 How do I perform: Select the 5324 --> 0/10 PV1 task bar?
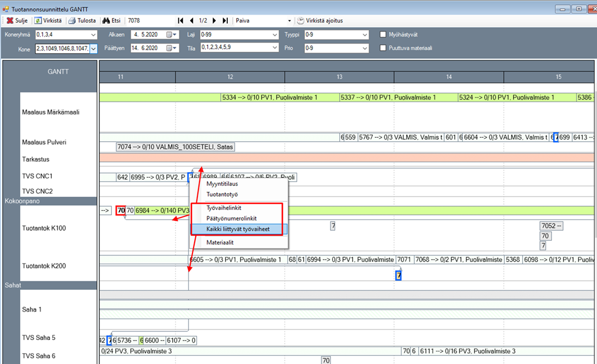click(x=517, y=98)
